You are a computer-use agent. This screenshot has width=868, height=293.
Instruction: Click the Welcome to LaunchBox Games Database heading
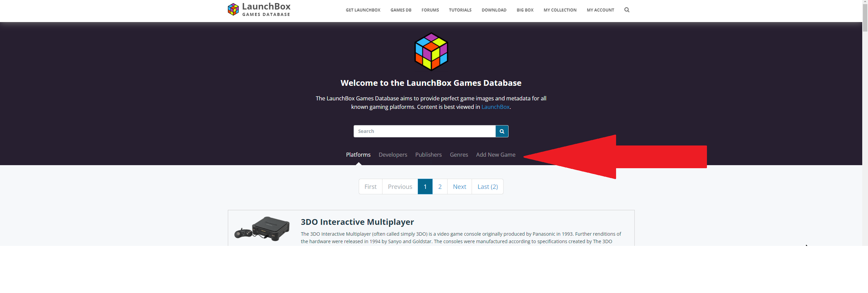[x=431, y=83]
